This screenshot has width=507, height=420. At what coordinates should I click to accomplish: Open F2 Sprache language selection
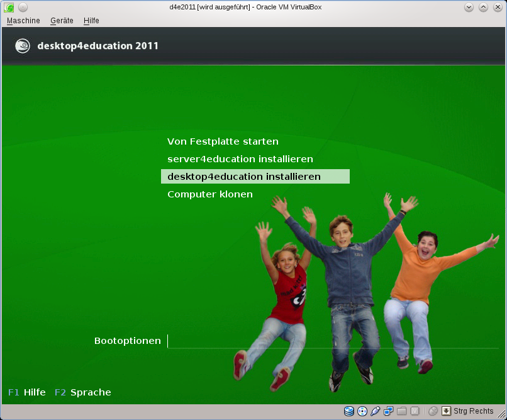pos(83,392)
